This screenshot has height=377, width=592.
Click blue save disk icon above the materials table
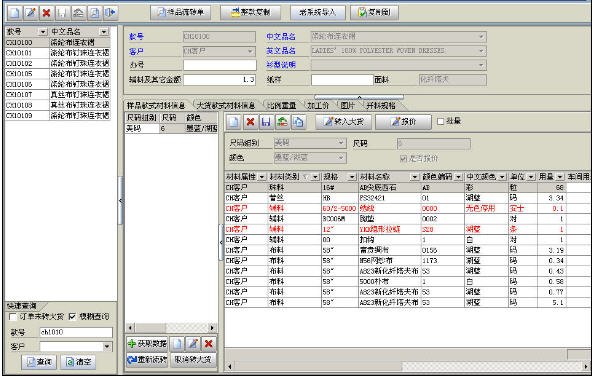pos(266,122)
